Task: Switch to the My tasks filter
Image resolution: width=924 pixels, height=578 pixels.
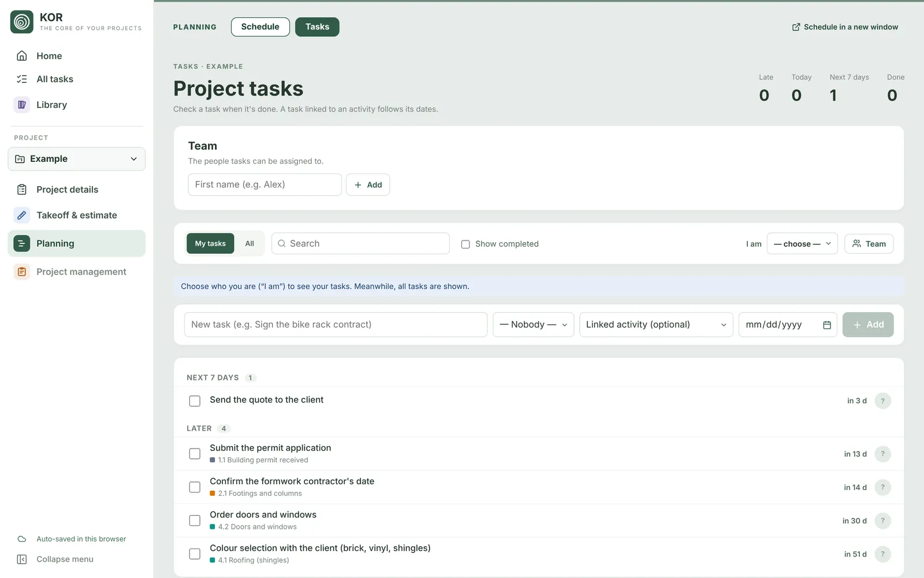Action: pyautogui.click(x=210, y=243)
